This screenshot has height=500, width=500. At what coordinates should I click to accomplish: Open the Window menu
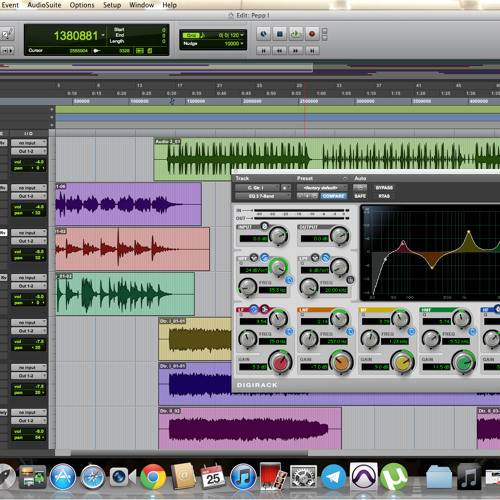(x=141, y=5)
